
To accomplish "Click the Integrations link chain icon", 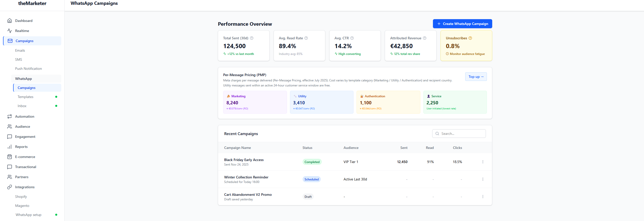I will click(10, 187).
